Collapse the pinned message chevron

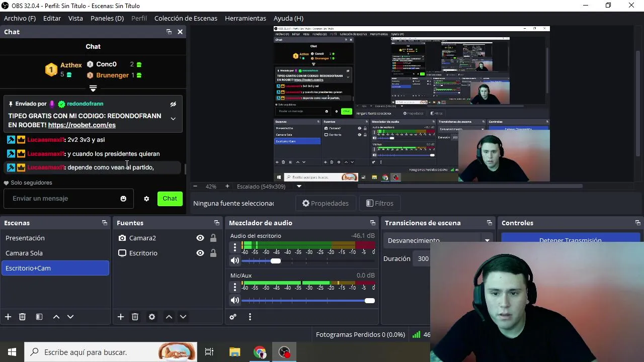(x=173, y=119)
